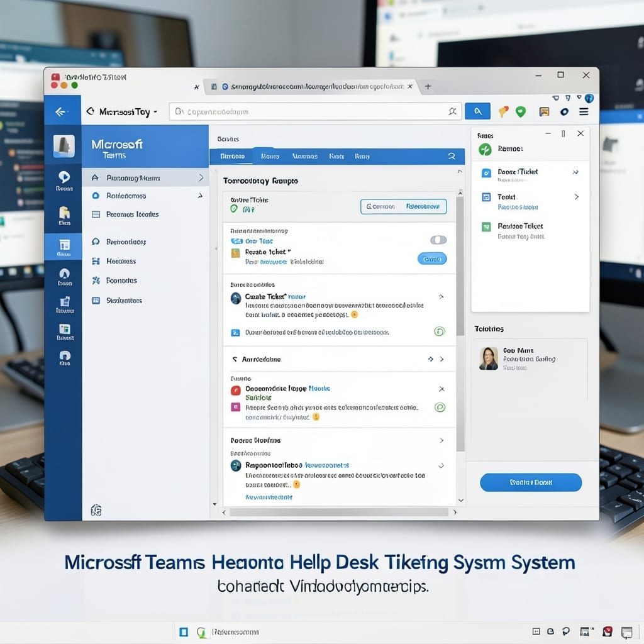Viewport: 644px width, 644px height.
Task: Click the blue back arrow button
Action: coord(61,112)
